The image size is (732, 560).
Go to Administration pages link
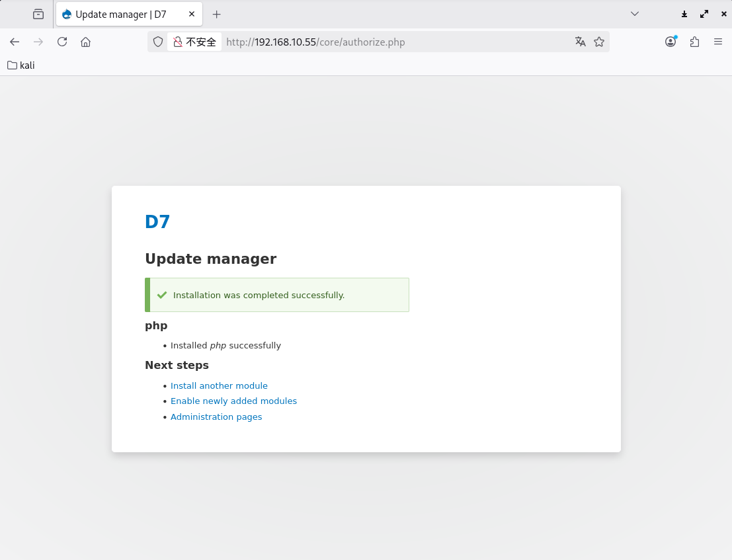pyautogui.click(x=216, y=417)
